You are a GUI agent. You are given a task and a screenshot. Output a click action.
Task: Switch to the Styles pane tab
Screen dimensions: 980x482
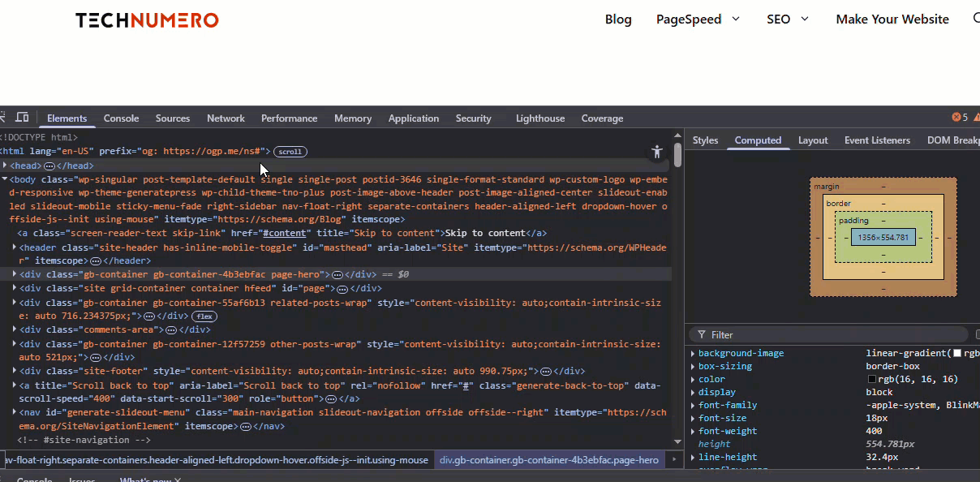pyautogui.click(x=706, y=140)
